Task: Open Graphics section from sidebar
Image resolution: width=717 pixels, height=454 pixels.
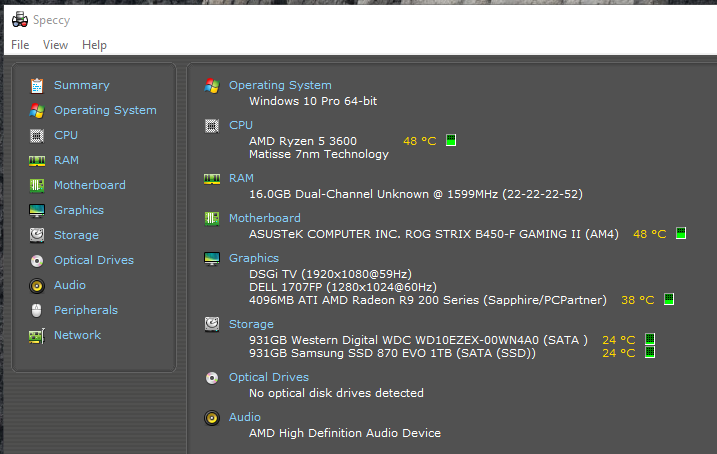Action: [x=79, y=210]
